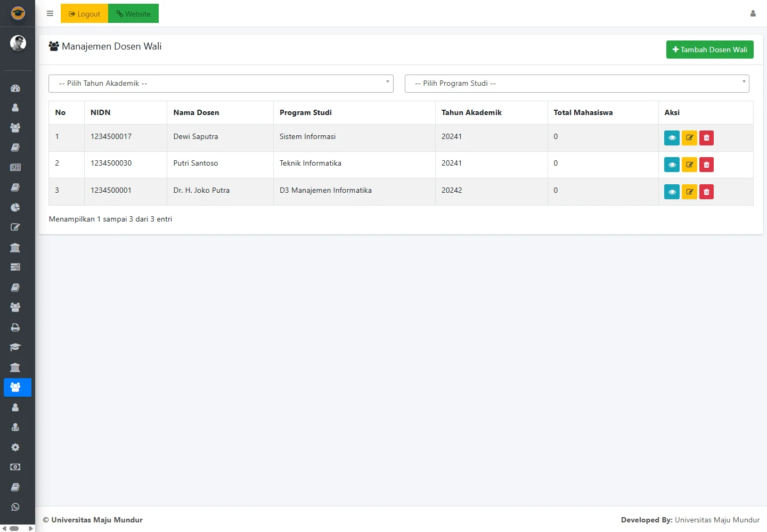Show details of Dr. H. Joko Putra
The width and height of the screenshot is (767, 532).
pyautogui.click(x=672, y=192)
